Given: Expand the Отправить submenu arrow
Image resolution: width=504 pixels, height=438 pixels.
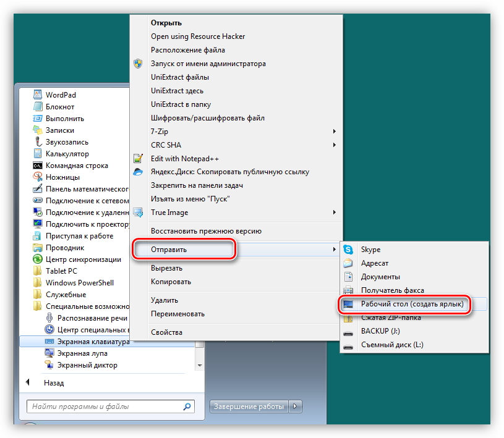Looking at the screenshot, I should [335, 250].
